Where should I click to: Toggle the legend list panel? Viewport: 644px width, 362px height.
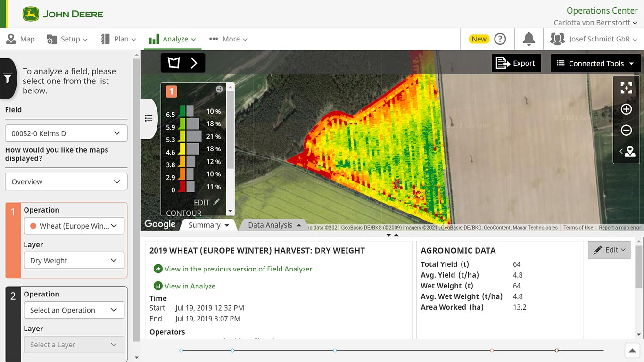point(149,118)
